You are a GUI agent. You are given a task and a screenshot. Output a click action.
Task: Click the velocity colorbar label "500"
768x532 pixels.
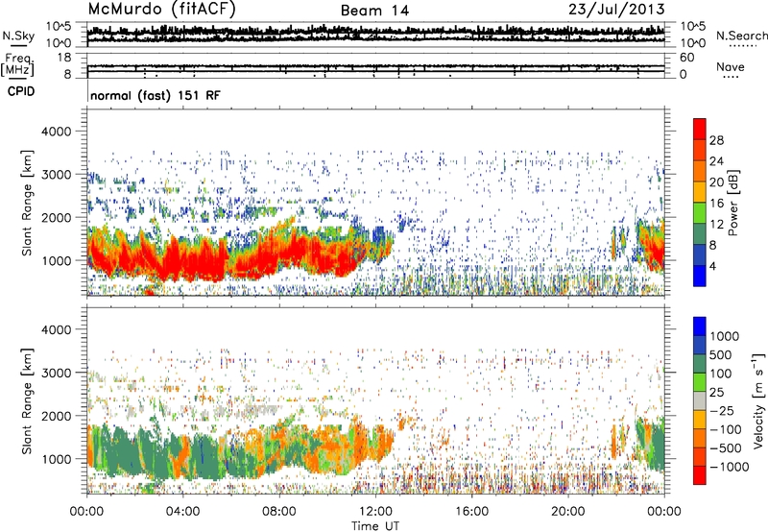click(721, 355)
